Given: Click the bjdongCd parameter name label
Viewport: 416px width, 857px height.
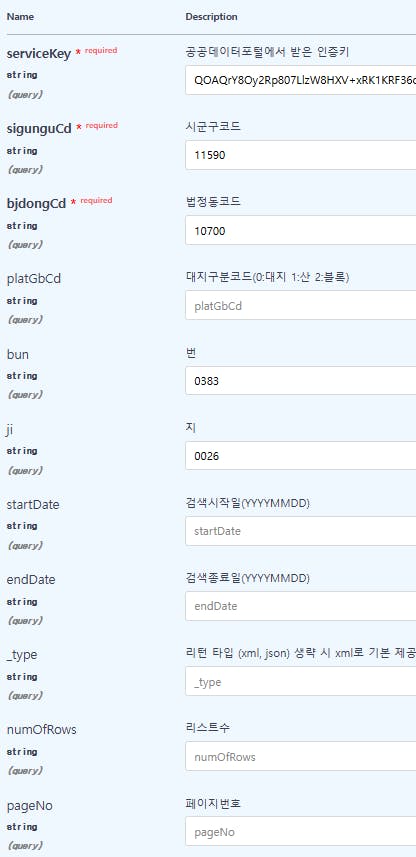Looking at the screenshot, I should (36, 204).
